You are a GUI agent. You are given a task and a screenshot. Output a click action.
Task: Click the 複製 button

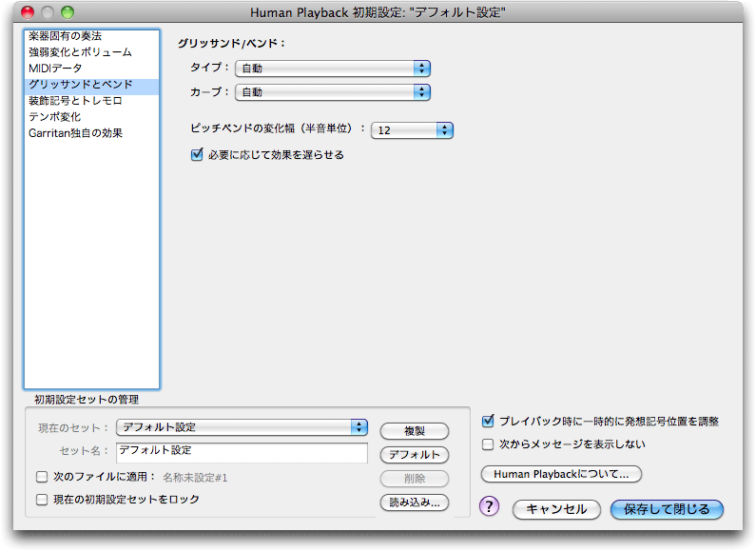pyautogui.click(x=415, y=431)
